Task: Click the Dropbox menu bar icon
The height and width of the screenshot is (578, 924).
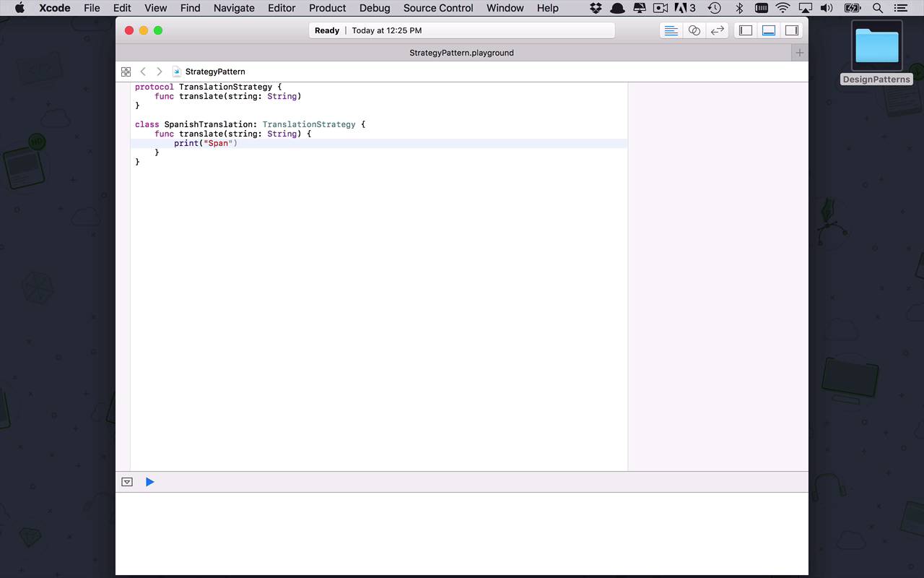Action: (x=596, y=8)
